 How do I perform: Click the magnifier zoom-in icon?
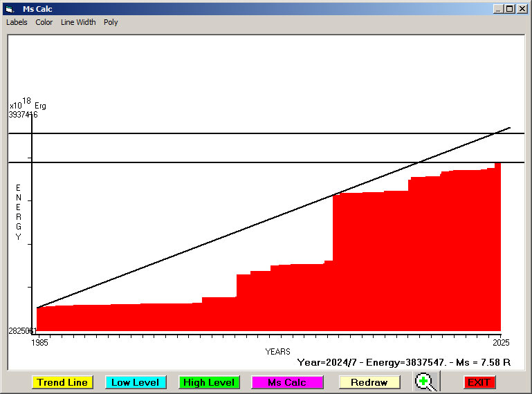coord(426,382)
